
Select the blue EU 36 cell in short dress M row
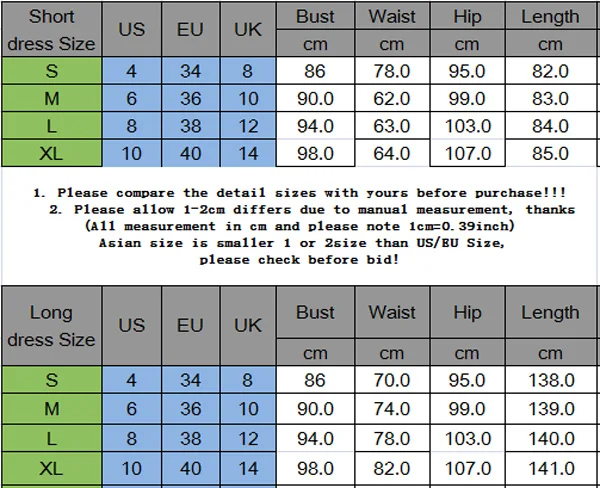[191, 99]
